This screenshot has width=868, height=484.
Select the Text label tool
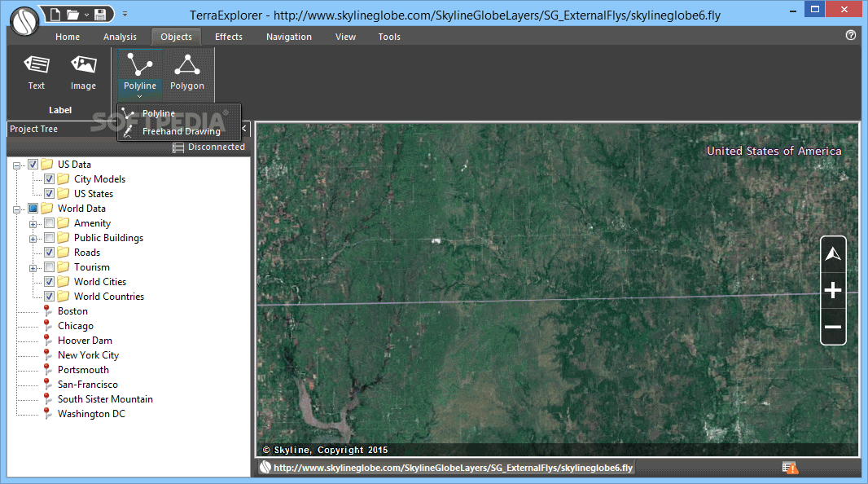tap(37, 73)
